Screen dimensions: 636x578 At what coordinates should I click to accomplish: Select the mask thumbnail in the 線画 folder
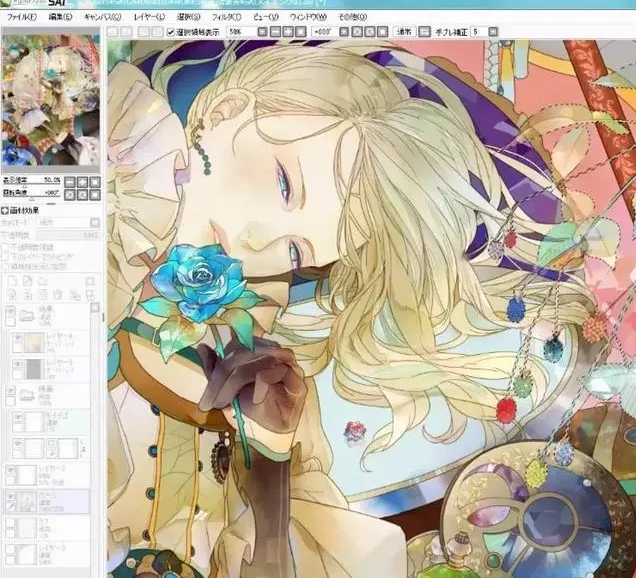pos(67,448)
